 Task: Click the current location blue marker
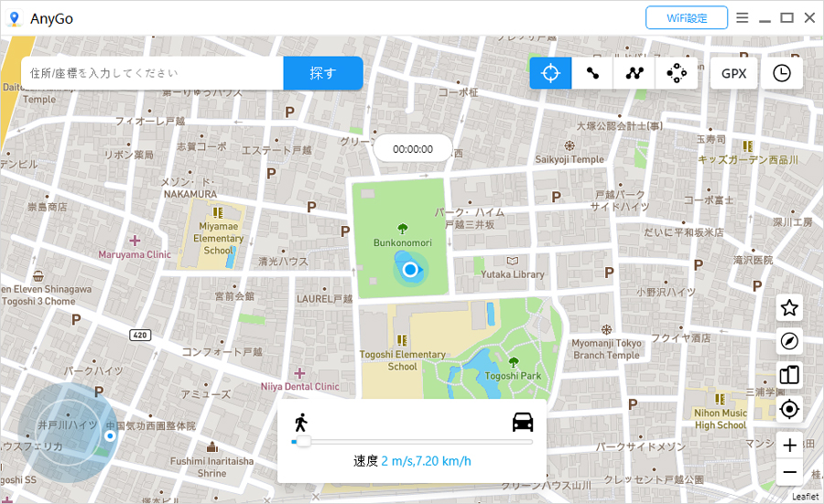(x=410, y=270)
